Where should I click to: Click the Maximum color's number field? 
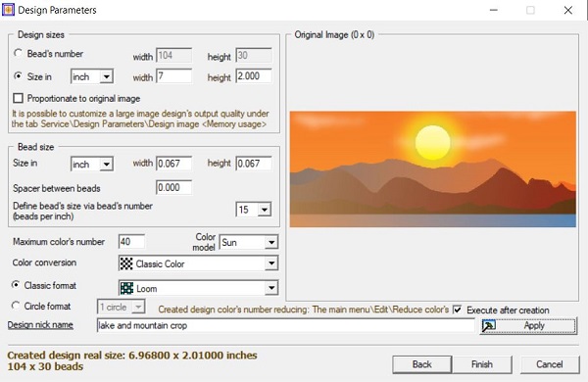click(131, 241)
